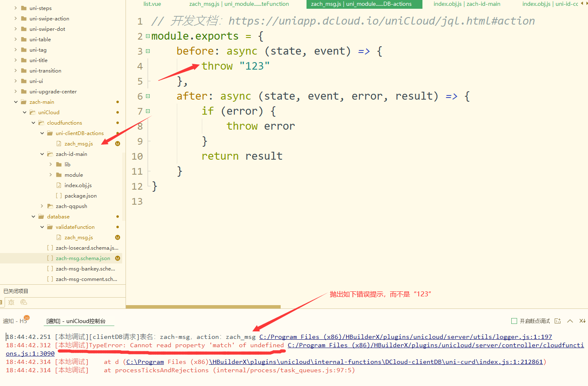Collapse the console with the up-caret icon

pos(570,321)
